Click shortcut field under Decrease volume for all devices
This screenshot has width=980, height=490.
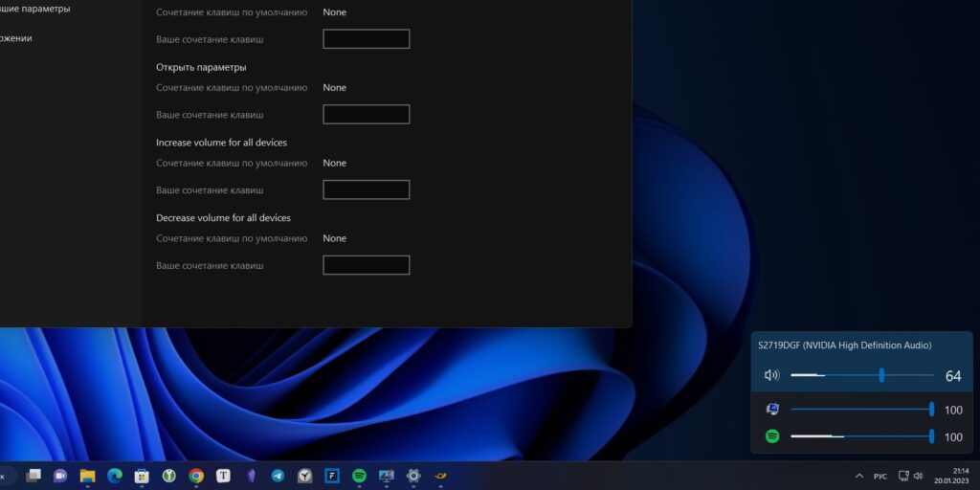pyautogui.click(x=367, y=265)
